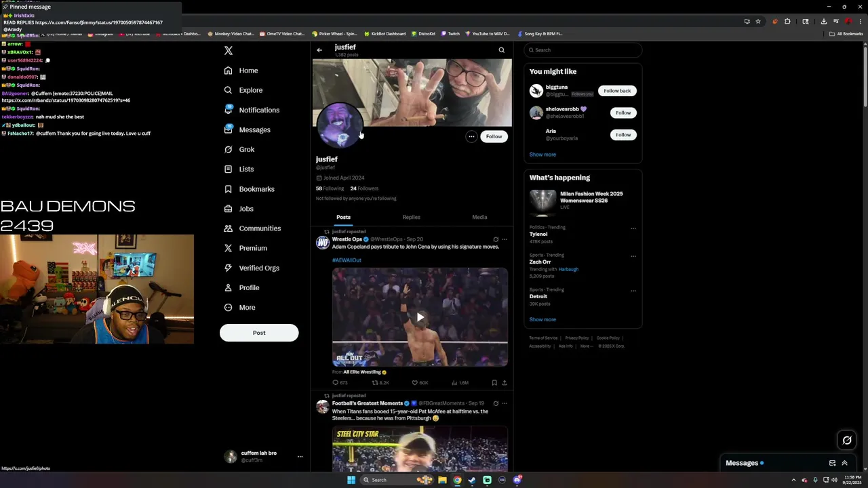This screenshot has height=488, width=868.
Task: Repost the Wrestle Ops post
Action: pos(380,383)
